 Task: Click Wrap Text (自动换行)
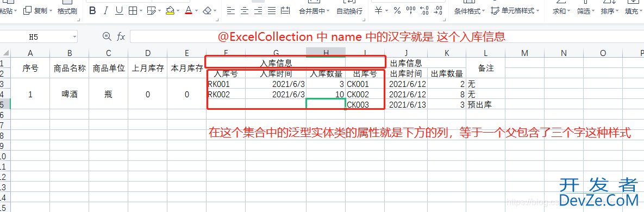pyautogui.click(x=349, y=11)
